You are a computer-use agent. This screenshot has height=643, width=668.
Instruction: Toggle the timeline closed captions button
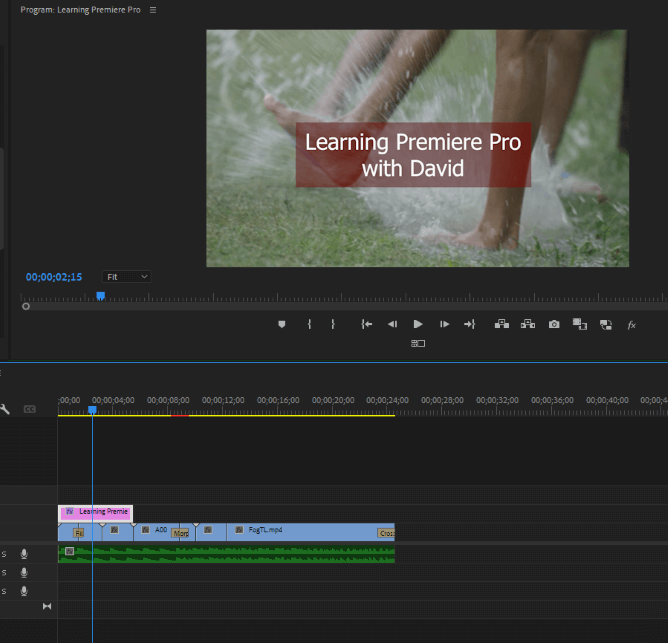pos(29,409)
